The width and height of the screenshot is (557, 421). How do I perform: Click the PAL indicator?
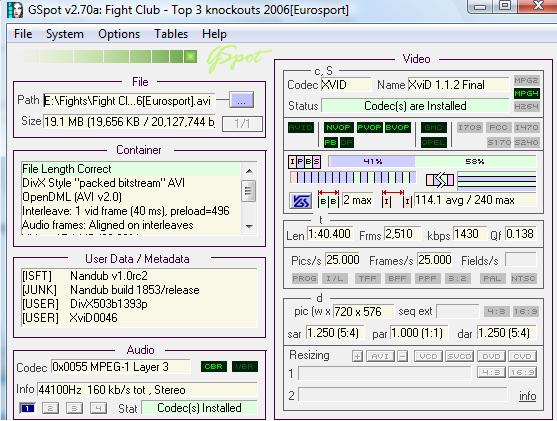pyautogui.click(x=492, y=279)
